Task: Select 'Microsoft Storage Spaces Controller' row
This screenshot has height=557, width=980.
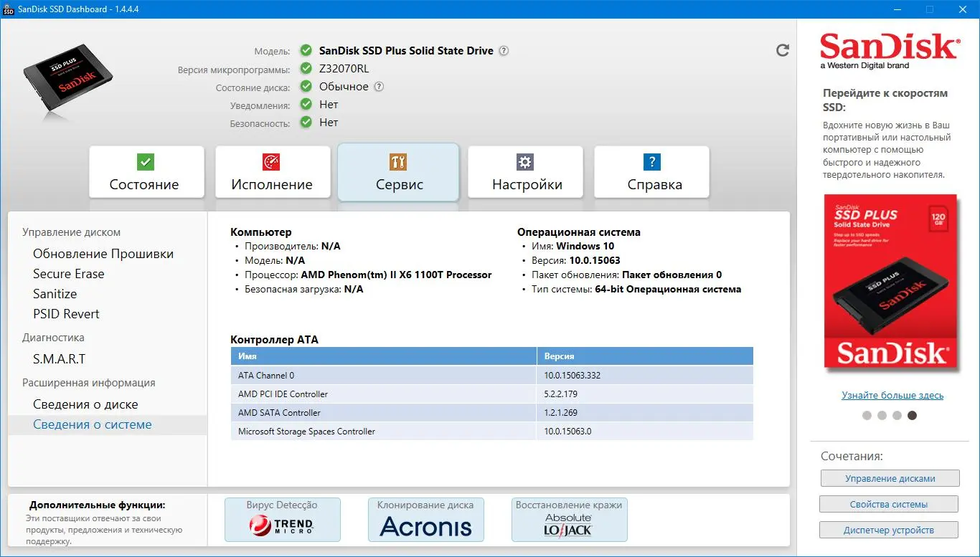Action: pyautogui.click(x=492, y=432)
